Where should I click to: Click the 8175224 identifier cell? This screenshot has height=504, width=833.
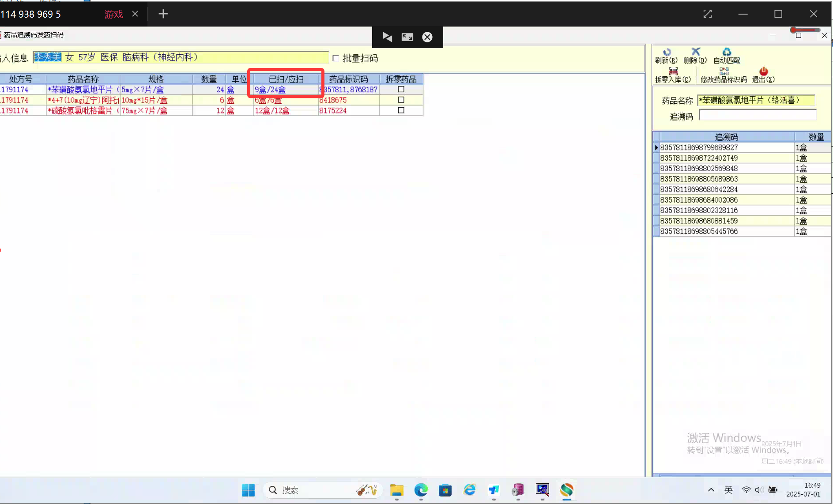pos(349,111)
